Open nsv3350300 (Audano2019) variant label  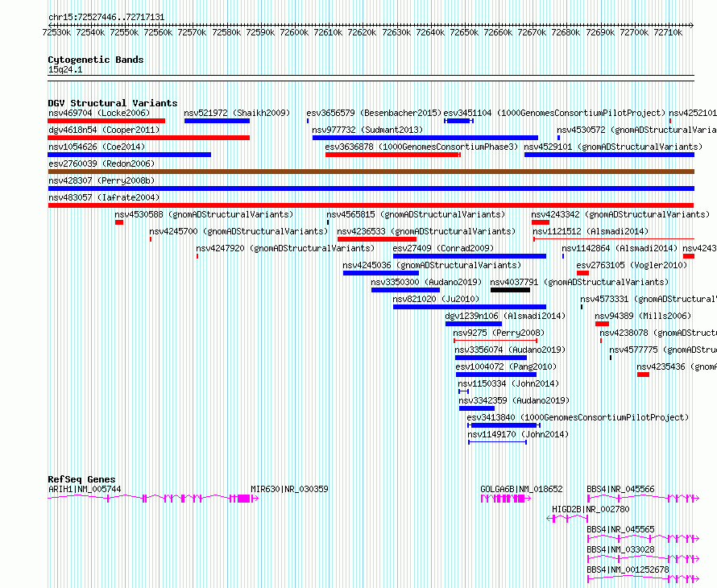426,282
